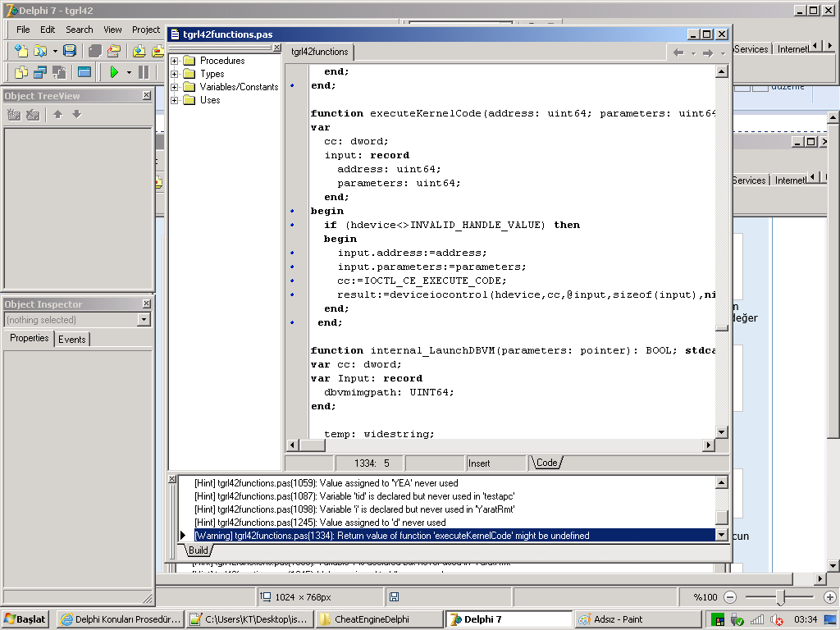840x630 pixels.
Task: Click the New items toolbar icon
Action: [x=21, y=51]
